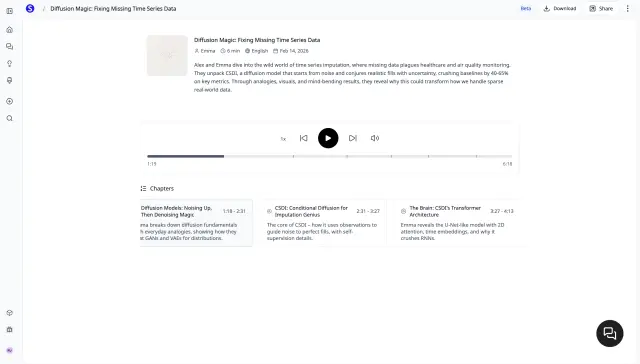
Task: Jump to the last chapter marker on the timeline
Action: tap(476, 156)
